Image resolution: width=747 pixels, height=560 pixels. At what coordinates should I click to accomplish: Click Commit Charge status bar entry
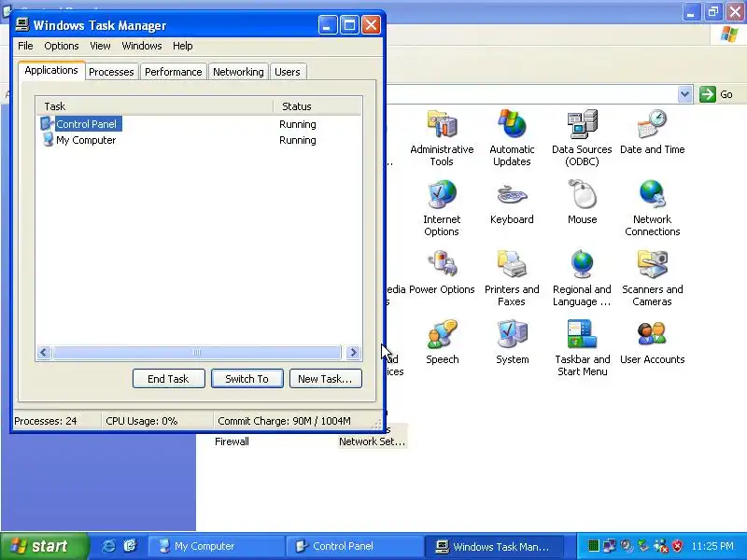click(285, 421)
